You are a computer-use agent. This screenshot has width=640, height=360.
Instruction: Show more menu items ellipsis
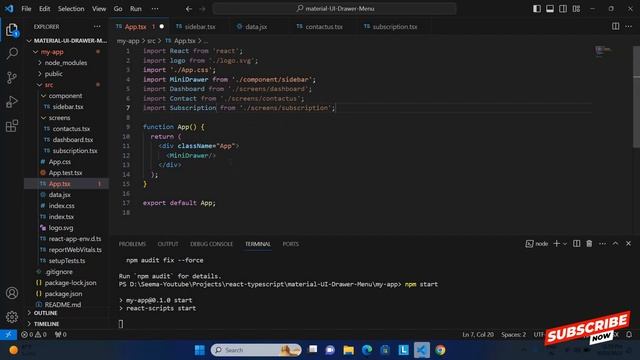[155, 9]
